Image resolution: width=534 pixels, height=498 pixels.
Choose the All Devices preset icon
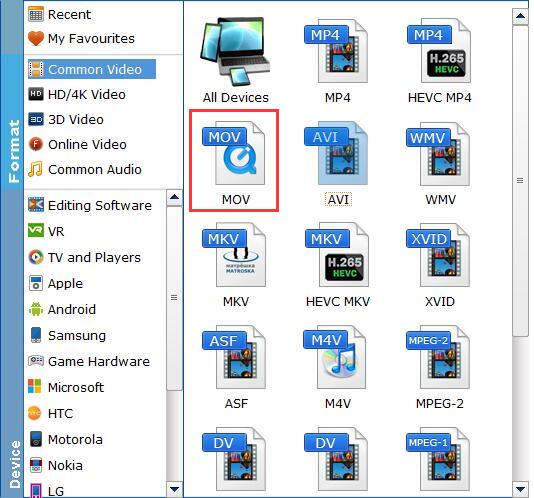pos(235,51)
